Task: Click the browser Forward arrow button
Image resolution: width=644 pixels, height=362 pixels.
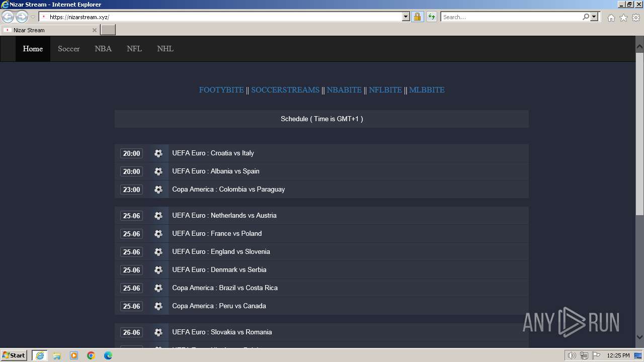Action: (22, 17)
